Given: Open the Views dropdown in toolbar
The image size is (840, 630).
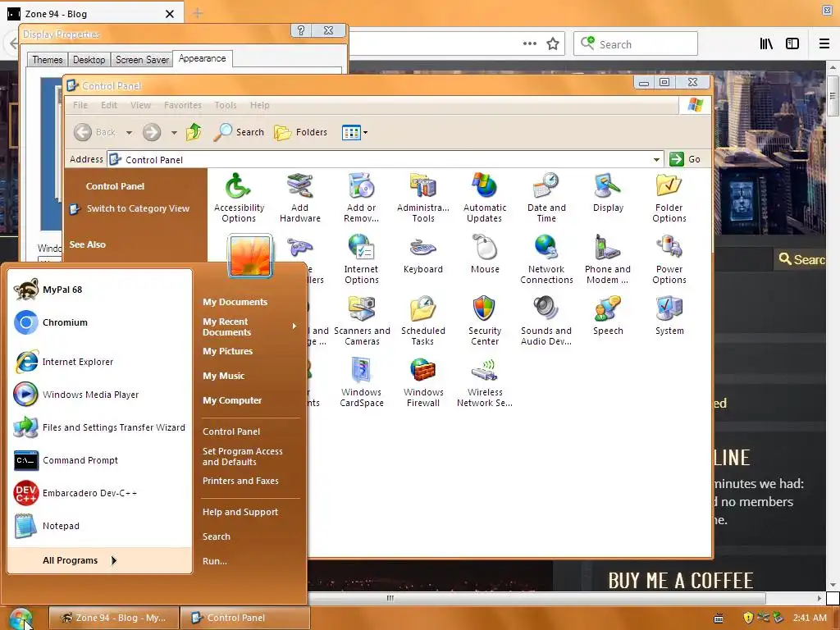Looking at the screenshot, I should click(354, 132).
